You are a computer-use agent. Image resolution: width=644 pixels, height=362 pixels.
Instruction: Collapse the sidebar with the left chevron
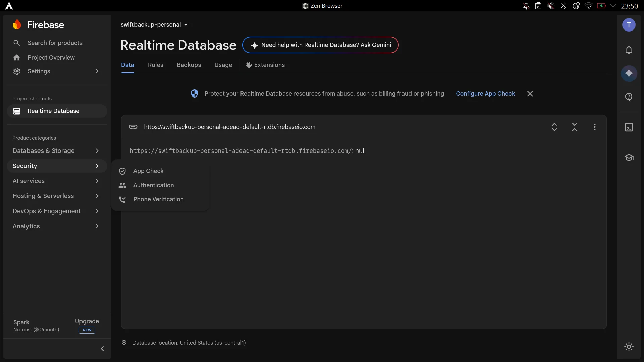[102, 349]
